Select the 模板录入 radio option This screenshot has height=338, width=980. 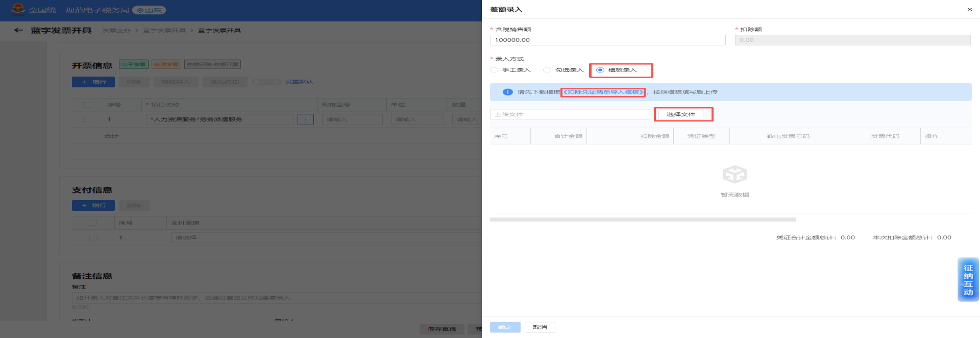click(x=600, y=70)
